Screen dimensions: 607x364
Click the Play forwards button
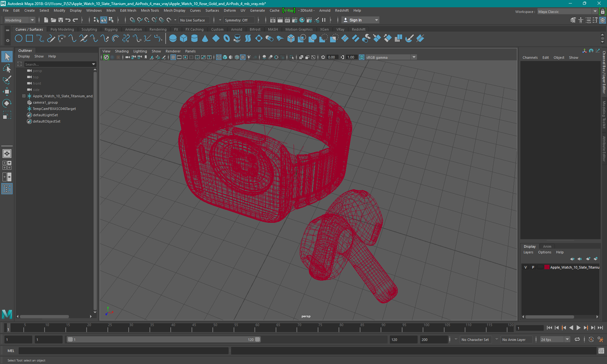[578, 328]
